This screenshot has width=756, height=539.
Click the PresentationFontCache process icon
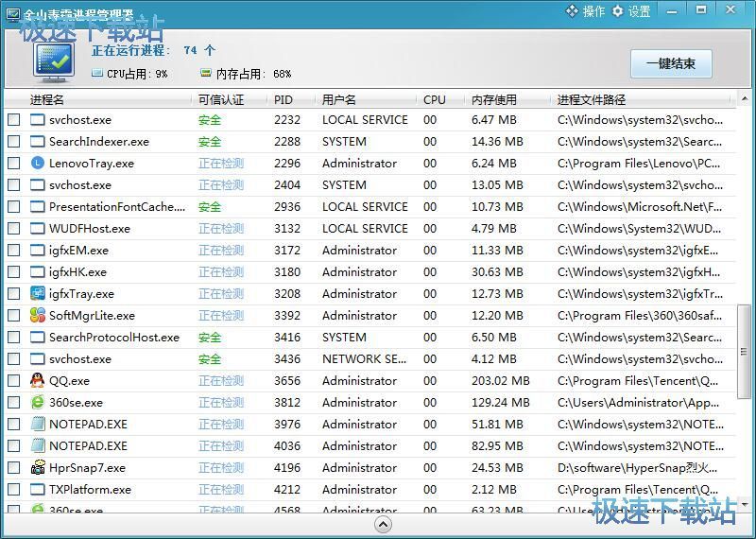tap(37, 206)
